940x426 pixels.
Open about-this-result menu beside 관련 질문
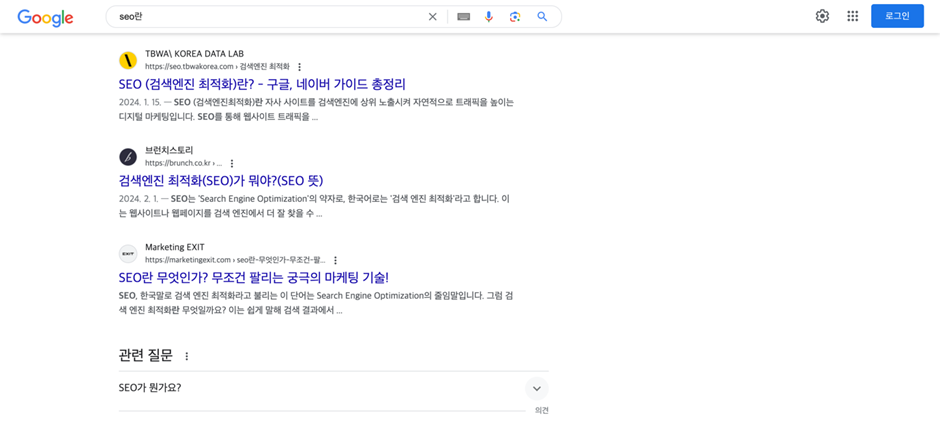pyautogui.click(x=186, y=357)
